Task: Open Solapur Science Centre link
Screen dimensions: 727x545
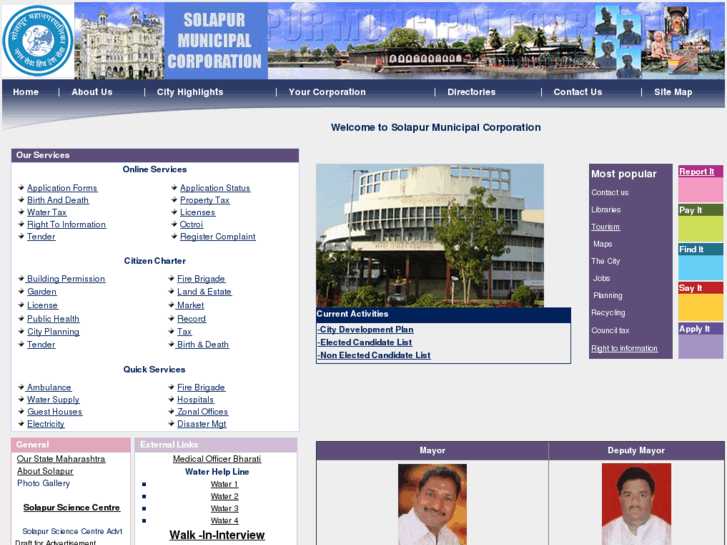Action: tap(71, 507)
